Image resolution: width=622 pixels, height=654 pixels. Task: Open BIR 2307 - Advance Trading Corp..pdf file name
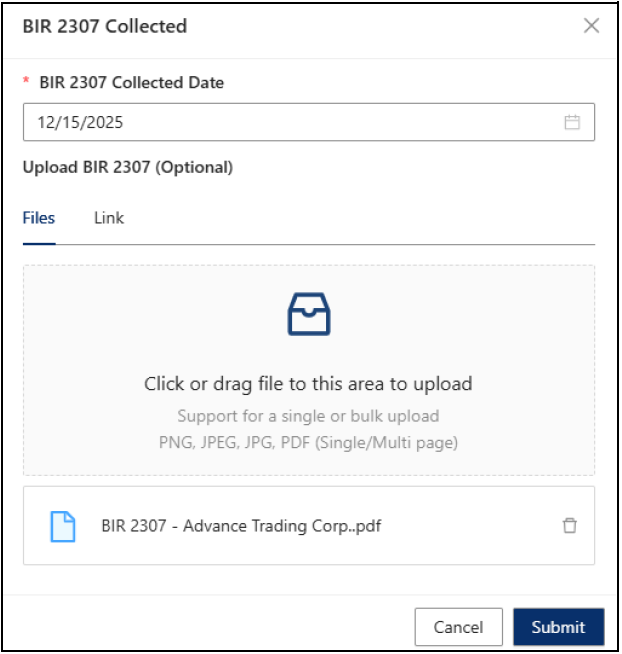[241, 526]
